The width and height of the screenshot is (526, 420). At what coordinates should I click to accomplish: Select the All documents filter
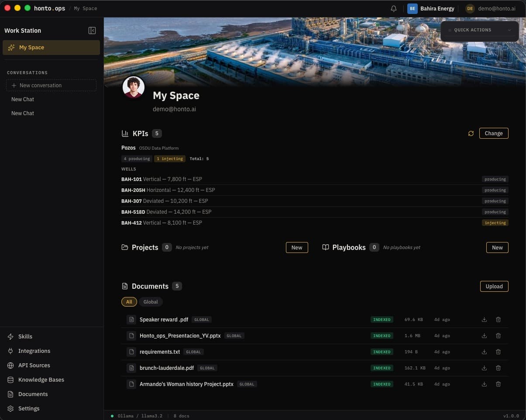coord(129,301)
